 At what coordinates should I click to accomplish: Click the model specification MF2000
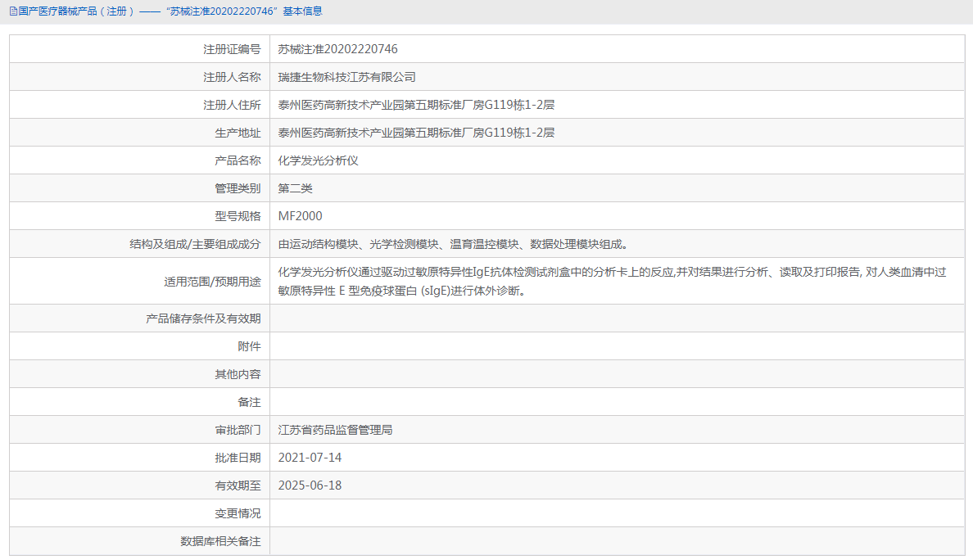(300, 215)
